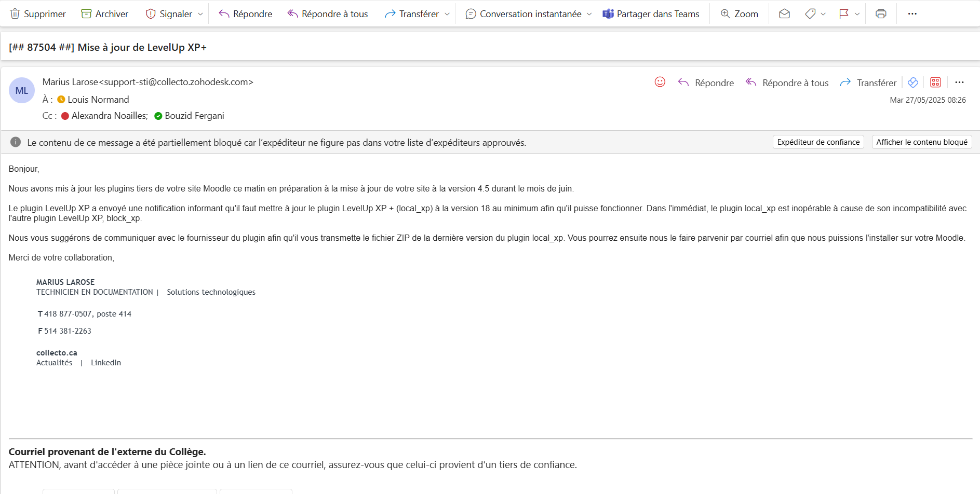Click the Supprimer trash icon
980x494 pixels.
tap(15, 14)
